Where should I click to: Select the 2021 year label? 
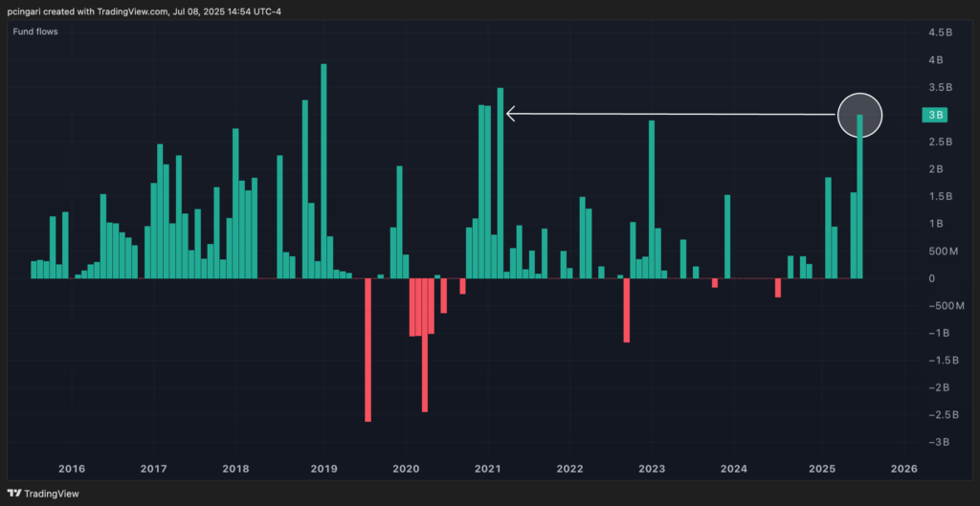coord(488,469)
